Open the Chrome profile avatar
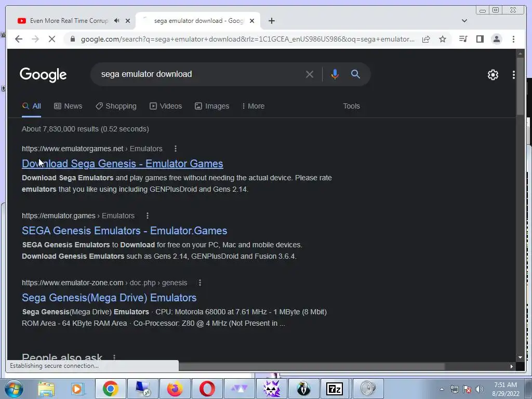The image size is (532, 399). (496, 39)
